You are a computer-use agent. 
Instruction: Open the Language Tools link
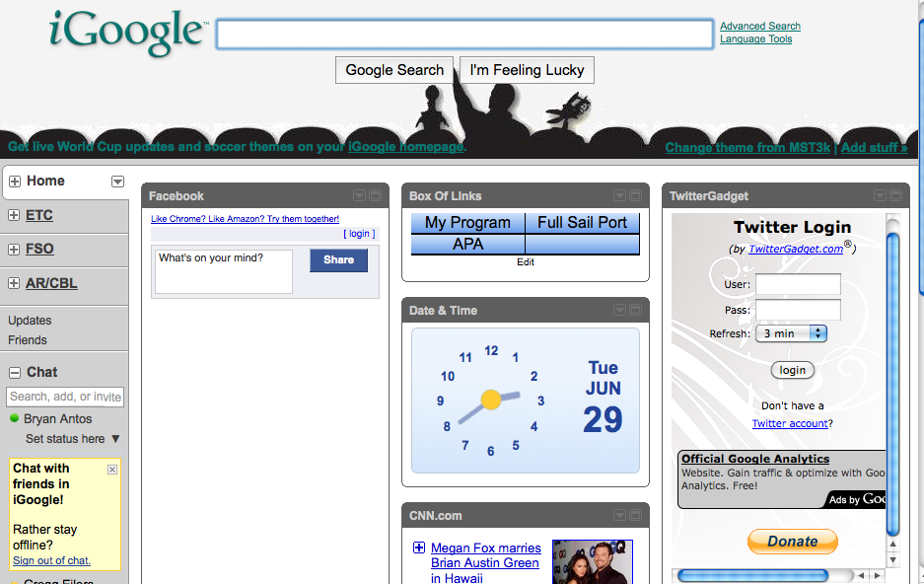[x=756, y=38]
